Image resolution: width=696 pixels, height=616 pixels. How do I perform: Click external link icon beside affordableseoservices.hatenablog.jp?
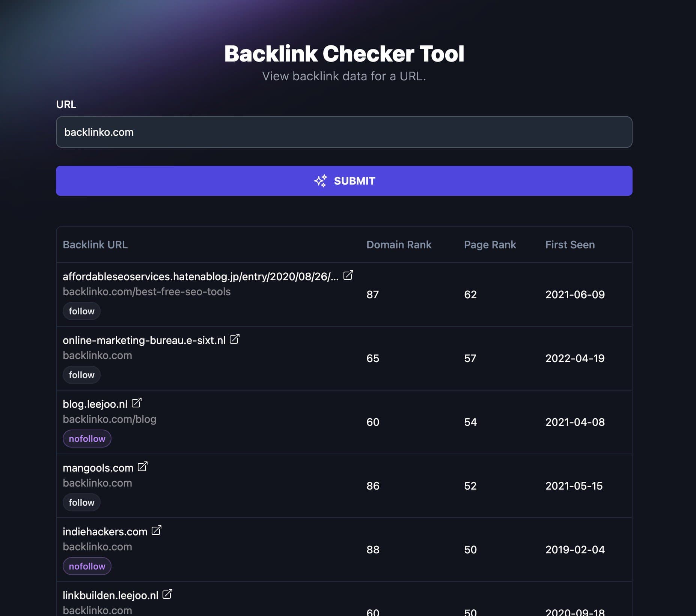[x=348, y=275]
